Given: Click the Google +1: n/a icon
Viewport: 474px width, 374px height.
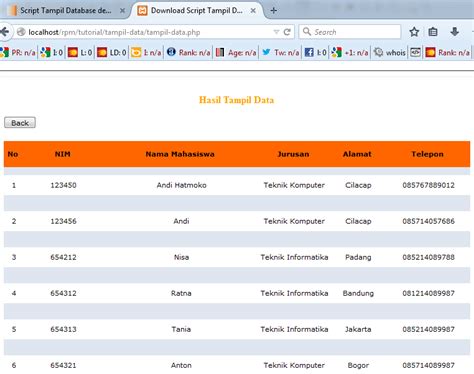Looking at the screenshot, I should point(337,52).
